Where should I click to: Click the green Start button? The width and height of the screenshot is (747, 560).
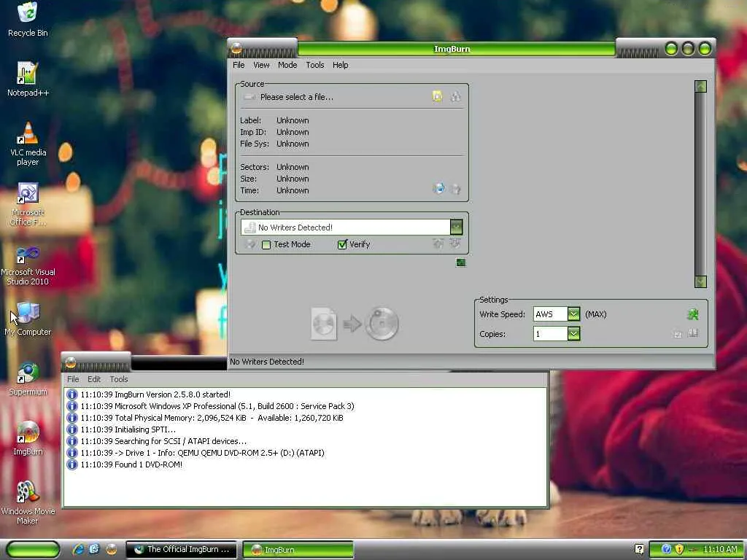(33, 549)
